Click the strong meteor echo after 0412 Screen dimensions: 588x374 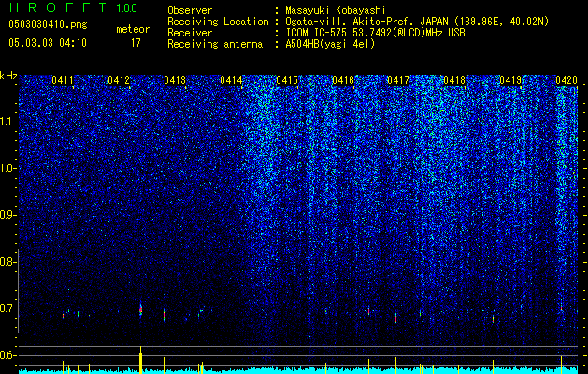(x=140, y=309)
